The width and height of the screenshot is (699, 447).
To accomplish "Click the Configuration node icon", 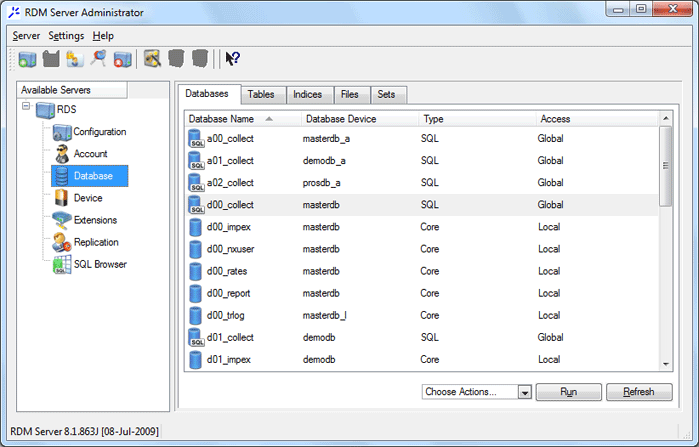I will (x=62, y=132).
